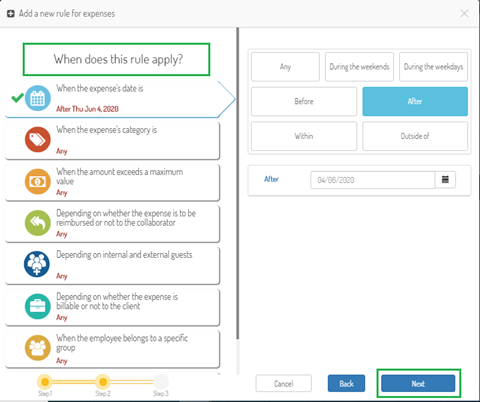Select the Any date option
Image resolution: width=480 pixels, height=402 pixels.
(285, 67)
